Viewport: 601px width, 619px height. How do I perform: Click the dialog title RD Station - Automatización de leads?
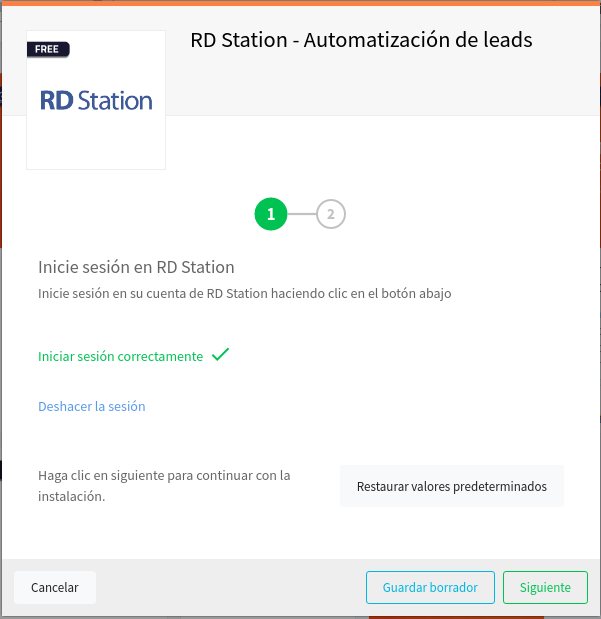click(x=361, y=40)
